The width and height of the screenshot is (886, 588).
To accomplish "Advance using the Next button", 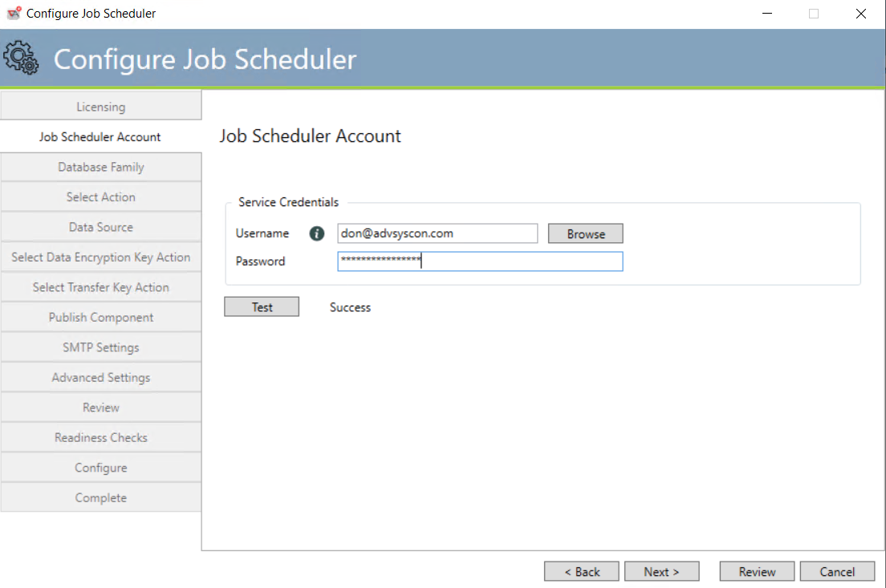I will tap(661, 571).
